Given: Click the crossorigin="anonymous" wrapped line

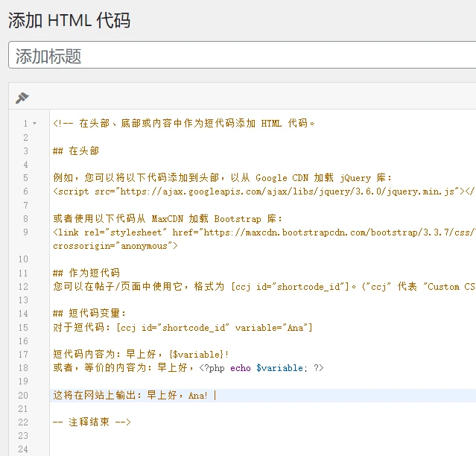Looking at the screenshot, I should tap(115, 246).
